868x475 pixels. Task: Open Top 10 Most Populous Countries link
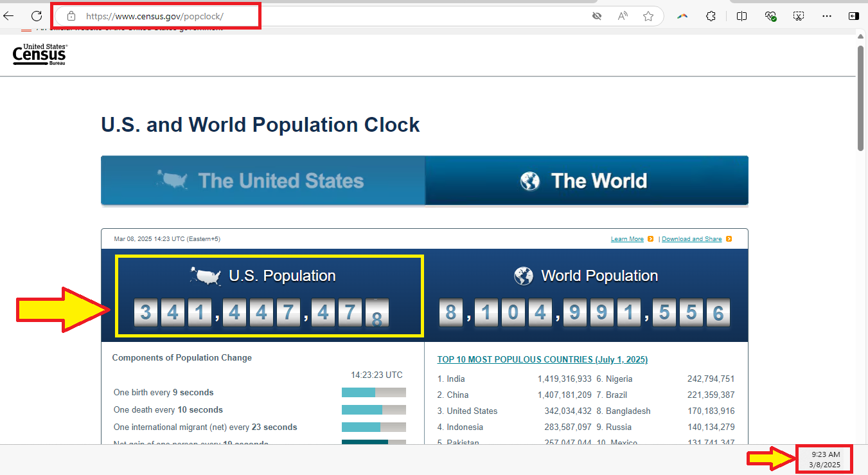coord(542,359)
